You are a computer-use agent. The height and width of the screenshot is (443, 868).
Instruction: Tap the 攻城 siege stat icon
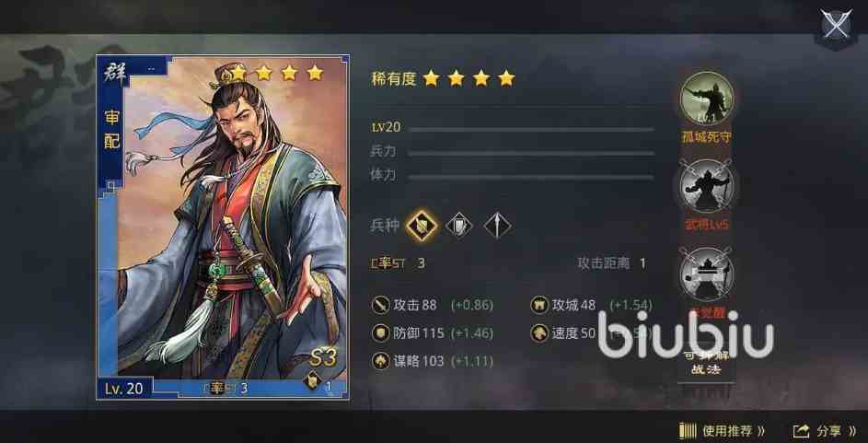(x=539, y=305)
